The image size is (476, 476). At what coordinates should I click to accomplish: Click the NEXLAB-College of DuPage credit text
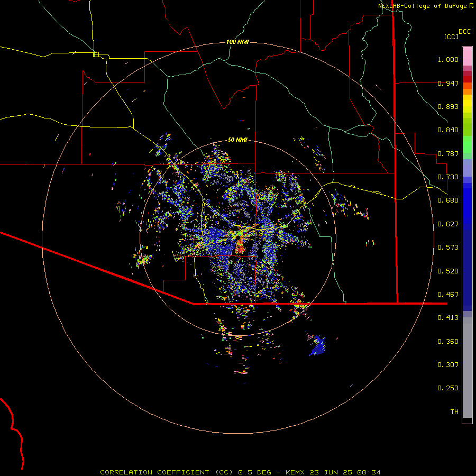coord(425,6)
